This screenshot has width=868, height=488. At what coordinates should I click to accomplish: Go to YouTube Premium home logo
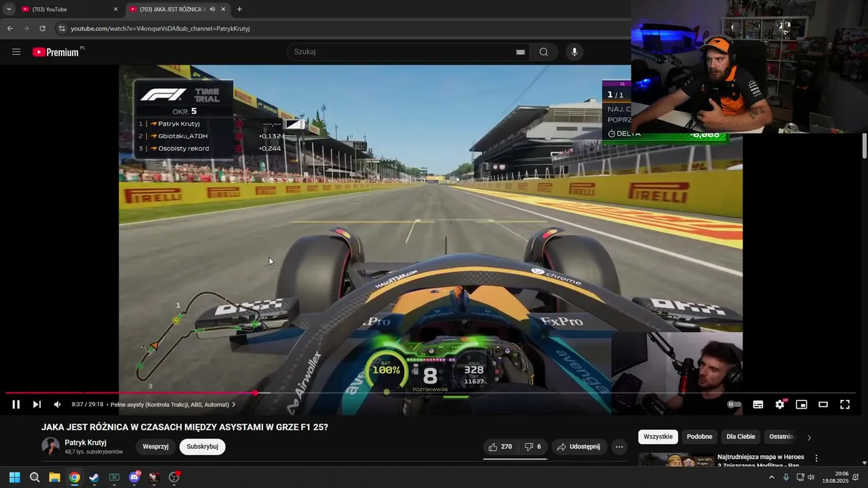57,52
